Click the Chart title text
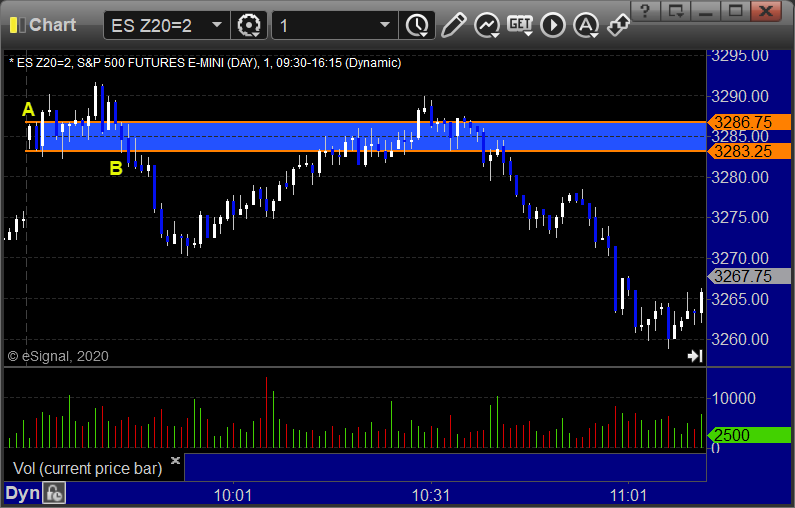Viewport: 795px width, 508px height. click(52, 25)
